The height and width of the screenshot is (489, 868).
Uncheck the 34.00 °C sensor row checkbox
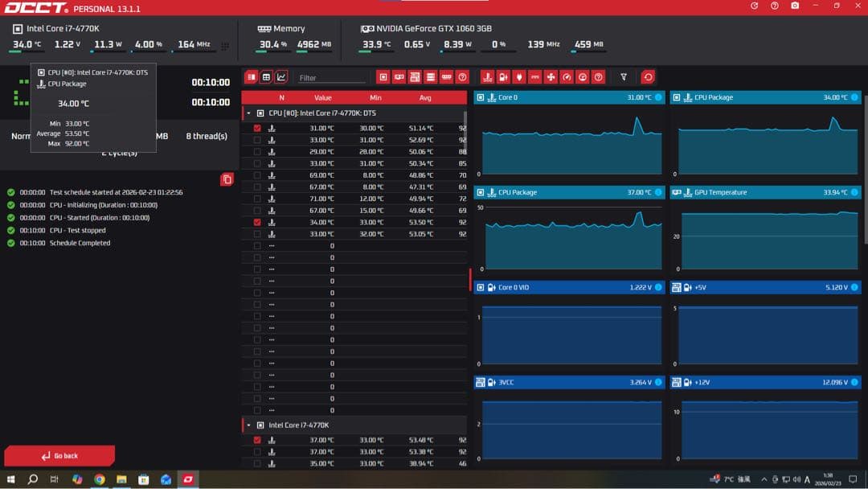click(x=257, y=223)
